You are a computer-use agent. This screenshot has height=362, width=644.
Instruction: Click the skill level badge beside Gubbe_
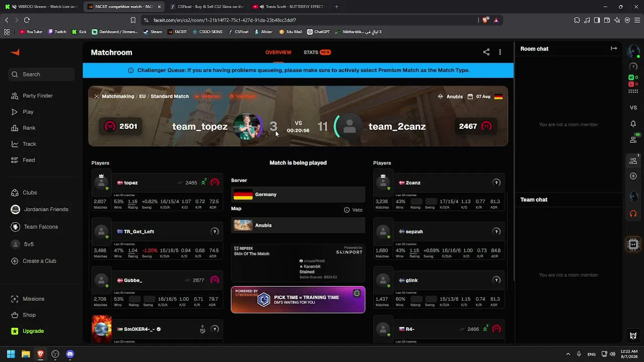[x=215, y=281]
